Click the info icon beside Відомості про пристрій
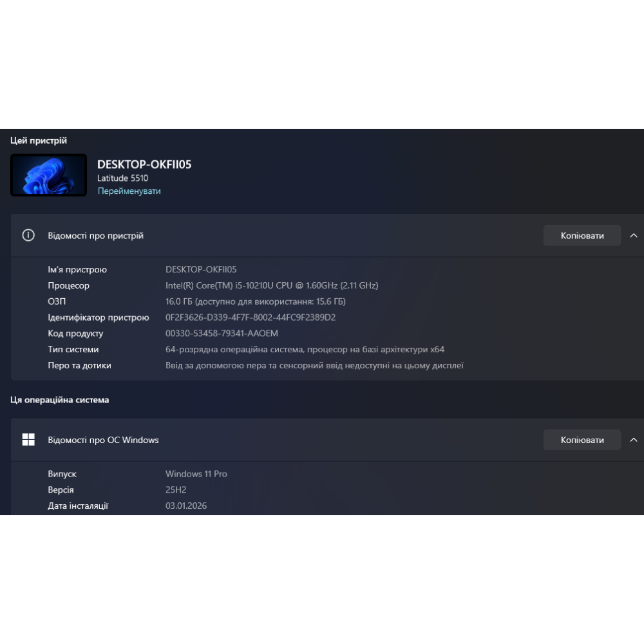Viewport: 644px width, 644px height. click(28, 235)
